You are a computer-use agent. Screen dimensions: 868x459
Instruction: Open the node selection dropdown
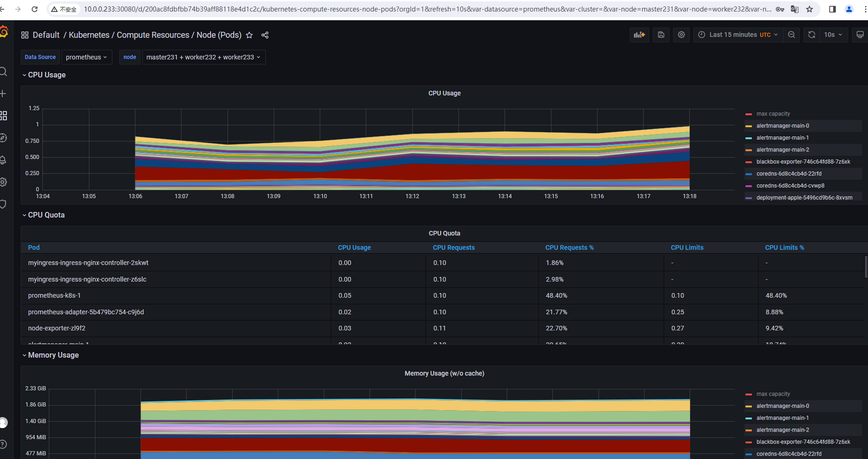point(204,57)
